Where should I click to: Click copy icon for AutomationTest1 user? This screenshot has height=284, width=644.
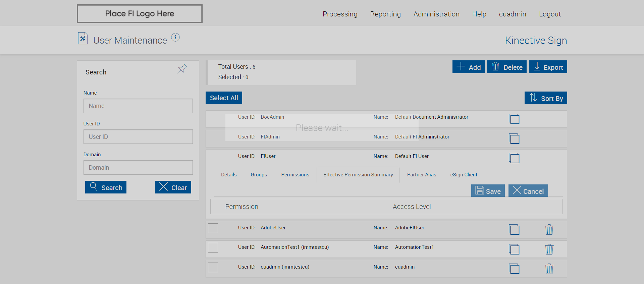(x=514, y=249)
